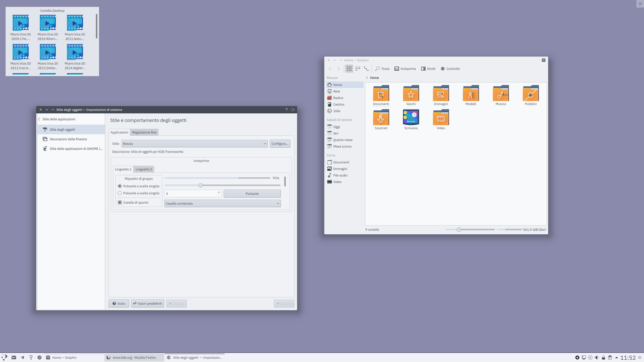The width and height of the screenshot is (644, 362).
Task: Go forward in Dolphin navigation
Action: pyautogui.click(x=339, y=69)
